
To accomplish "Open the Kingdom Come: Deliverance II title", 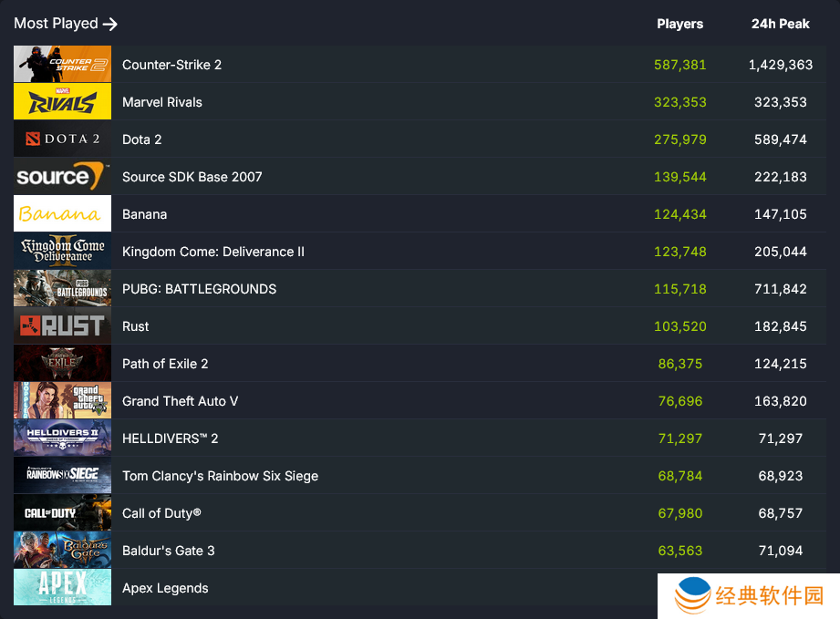I will [x=213, y=252].
